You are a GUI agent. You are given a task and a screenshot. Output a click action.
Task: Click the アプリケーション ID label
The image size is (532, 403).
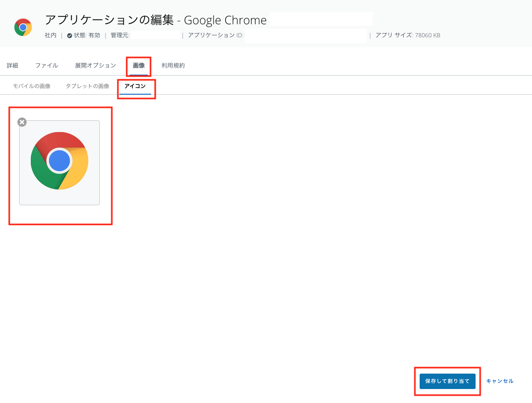click(215, 35)
